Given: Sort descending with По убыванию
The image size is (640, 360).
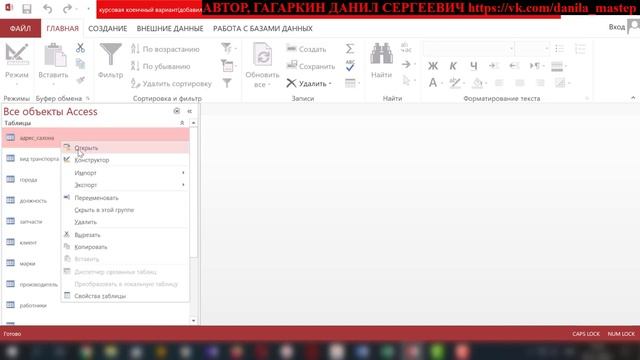Looking at the screenshot, I should coord(161,66).
